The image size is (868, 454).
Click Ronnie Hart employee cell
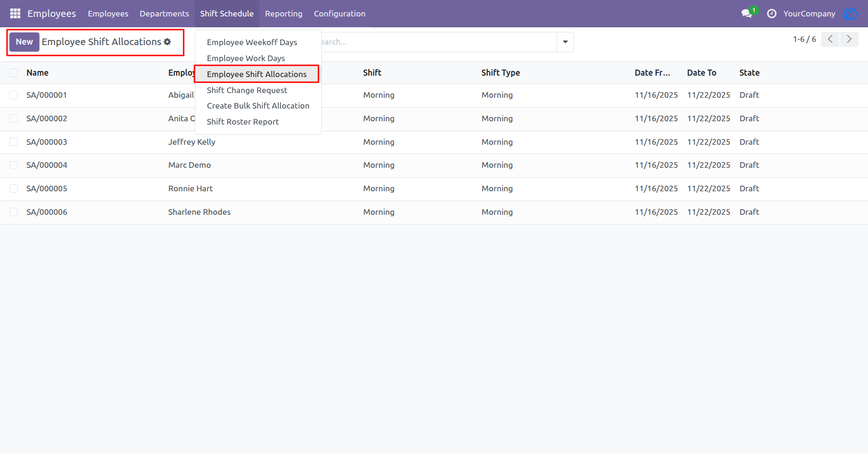pyautogui.click(x=191, y=188)
